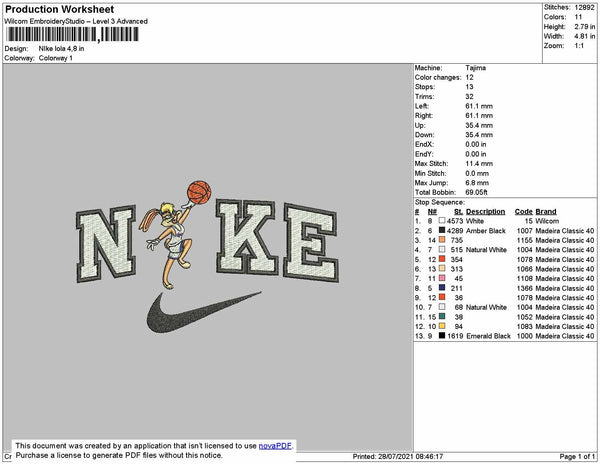Click the 'St.' column header

pos(458,212)
